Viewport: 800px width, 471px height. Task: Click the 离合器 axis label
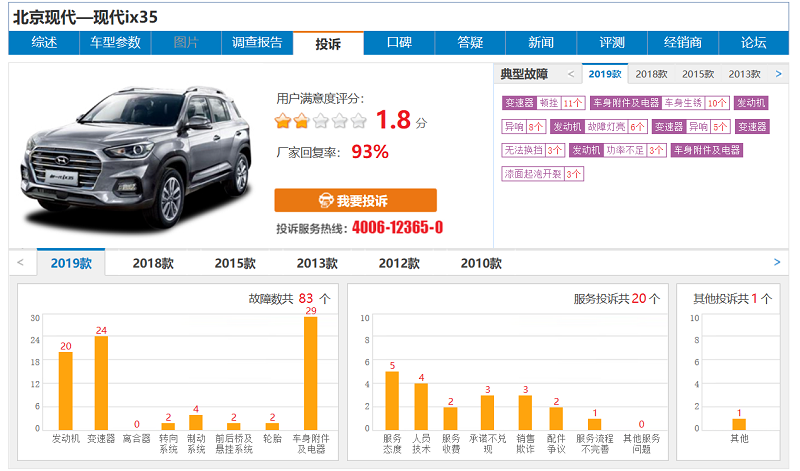tap(137, 438)
